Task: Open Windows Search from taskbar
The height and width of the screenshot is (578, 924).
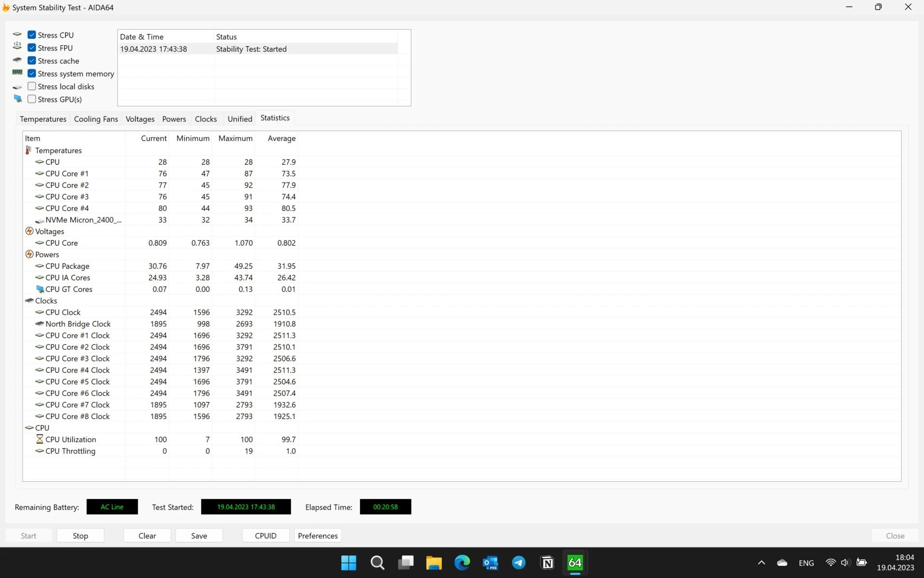Action: (x=377, y=563)
